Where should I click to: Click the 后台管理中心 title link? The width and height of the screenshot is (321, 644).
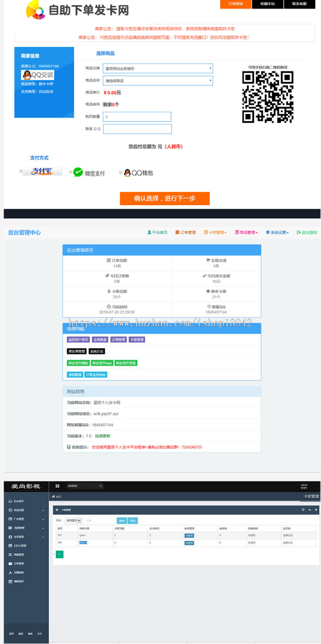click(x=24, y=232)
